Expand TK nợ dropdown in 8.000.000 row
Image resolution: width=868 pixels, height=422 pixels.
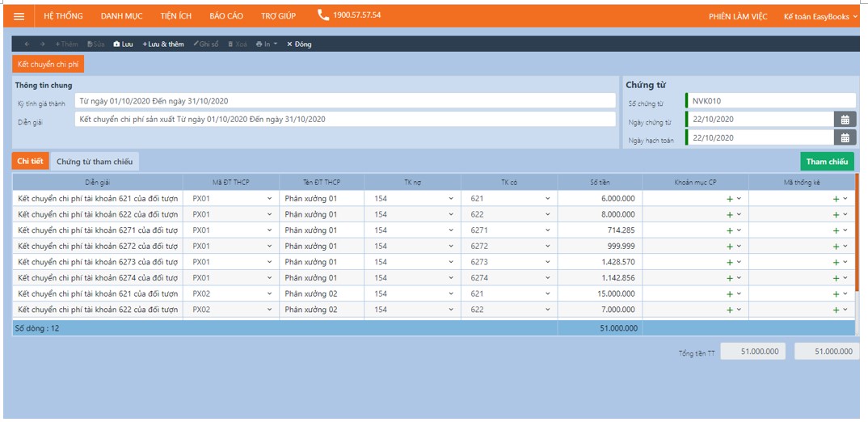click(x=451, y=215)
